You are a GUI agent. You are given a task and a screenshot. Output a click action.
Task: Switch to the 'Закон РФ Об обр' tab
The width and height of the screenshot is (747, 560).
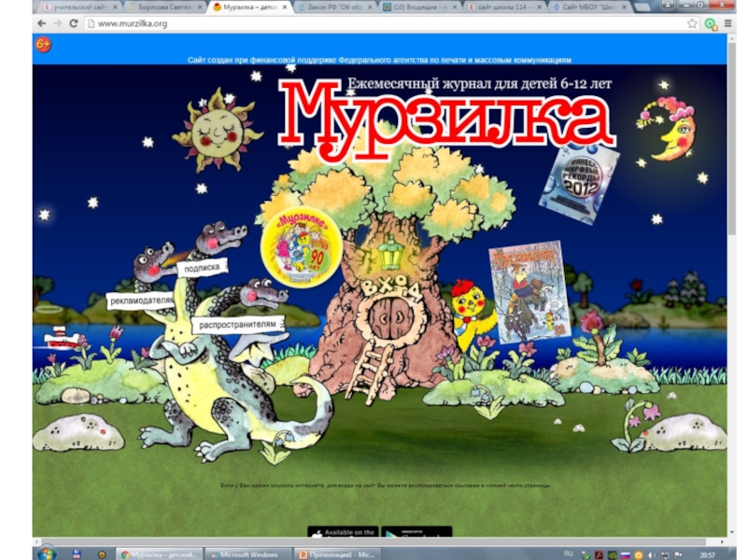click(333, 7)
